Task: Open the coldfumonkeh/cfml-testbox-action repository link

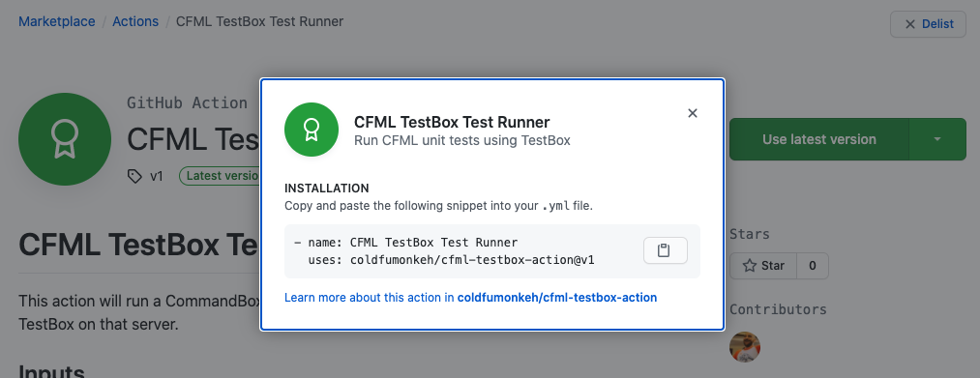Action: tap(557, 298)
